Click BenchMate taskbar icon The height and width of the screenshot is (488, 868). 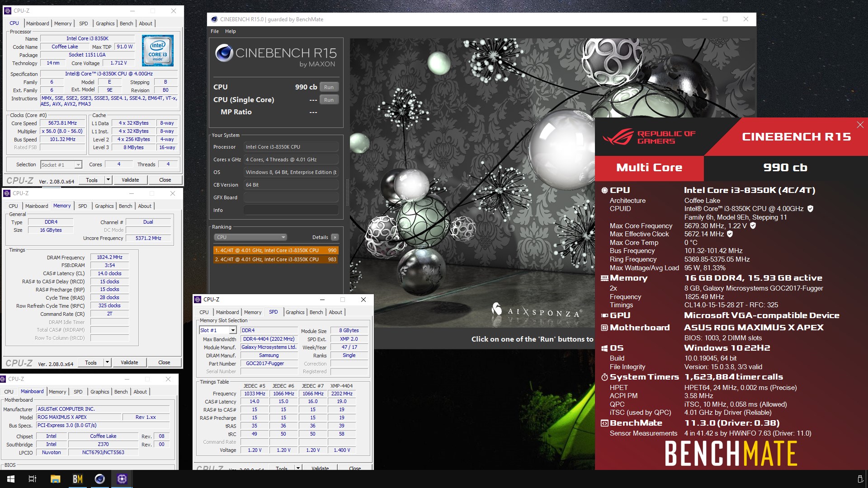coord(77,479)
